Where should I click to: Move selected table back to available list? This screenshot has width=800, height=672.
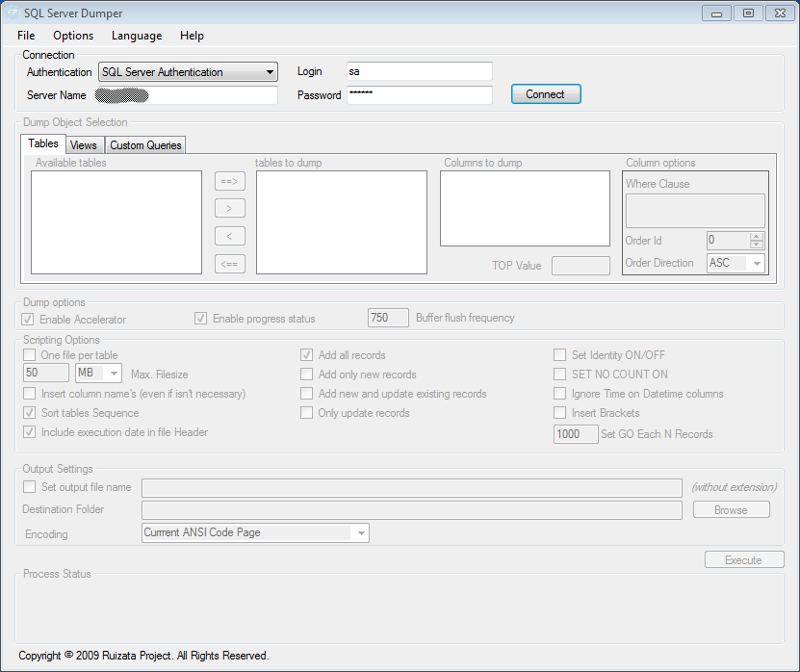[x=229, y=236]
